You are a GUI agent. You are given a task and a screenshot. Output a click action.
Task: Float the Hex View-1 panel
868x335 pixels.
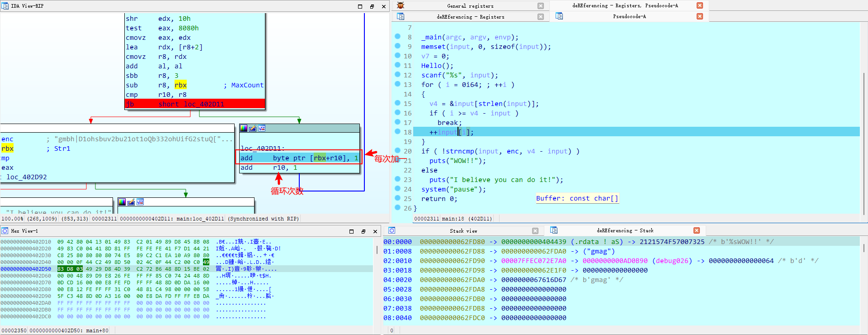363,231
